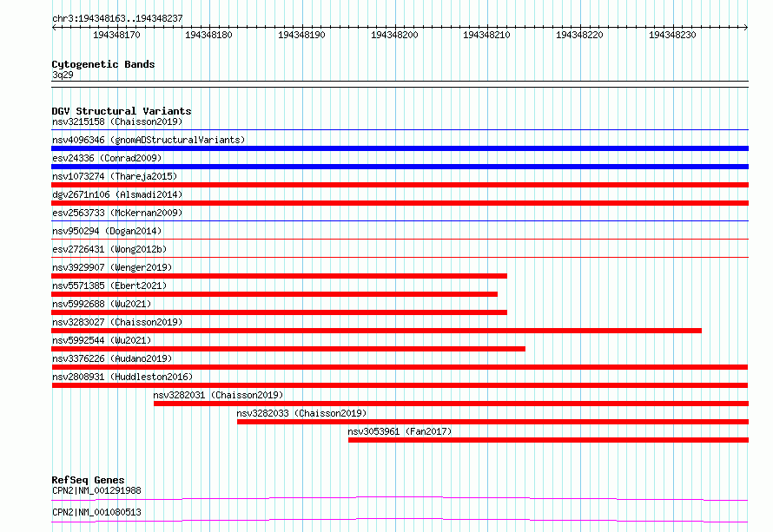Viewport: 773px width, 532px height.
Task: Click the nsv5992544 red variant bar
Action: tap(288, 349)
